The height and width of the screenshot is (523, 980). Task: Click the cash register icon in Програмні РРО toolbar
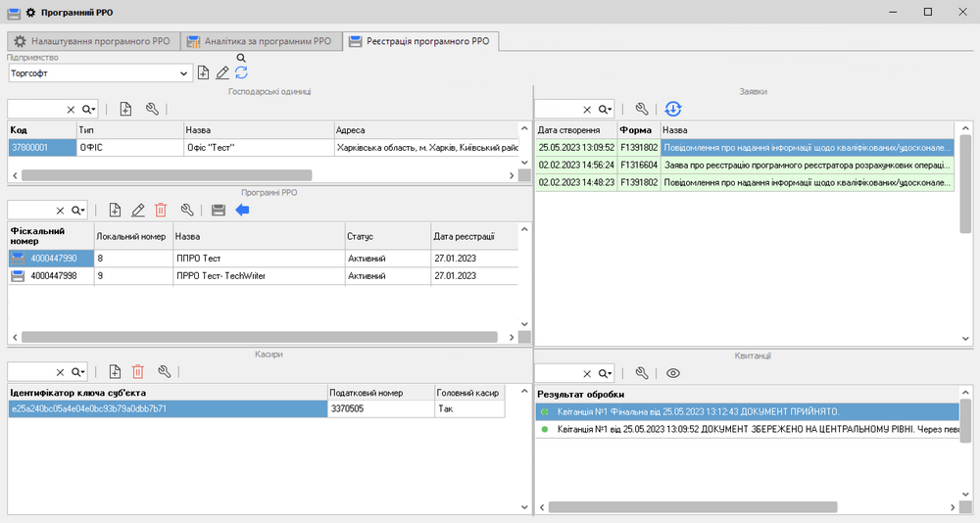click(218, 210)
